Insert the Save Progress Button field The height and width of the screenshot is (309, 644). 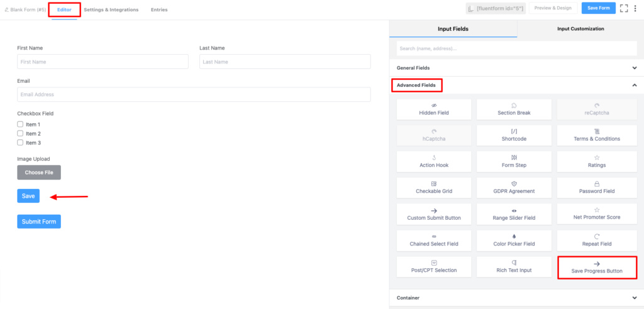click(597, 267)
